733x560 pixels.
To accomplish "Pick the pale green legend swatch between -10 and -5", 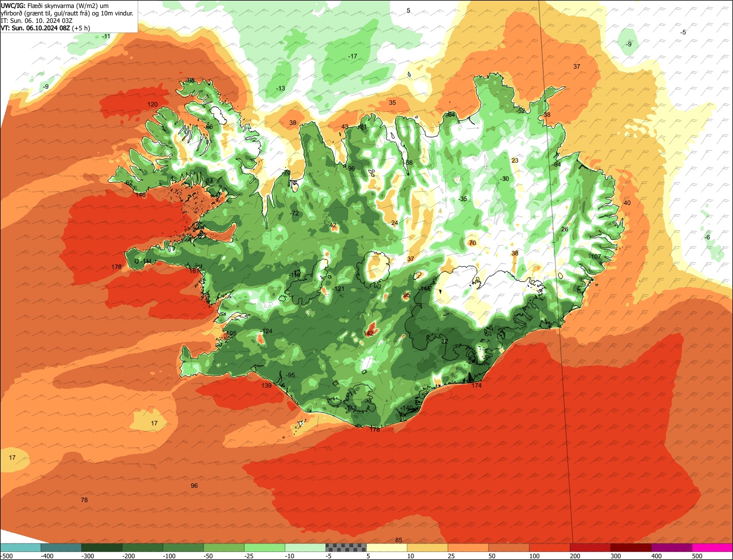I will [x=305, y=547].
